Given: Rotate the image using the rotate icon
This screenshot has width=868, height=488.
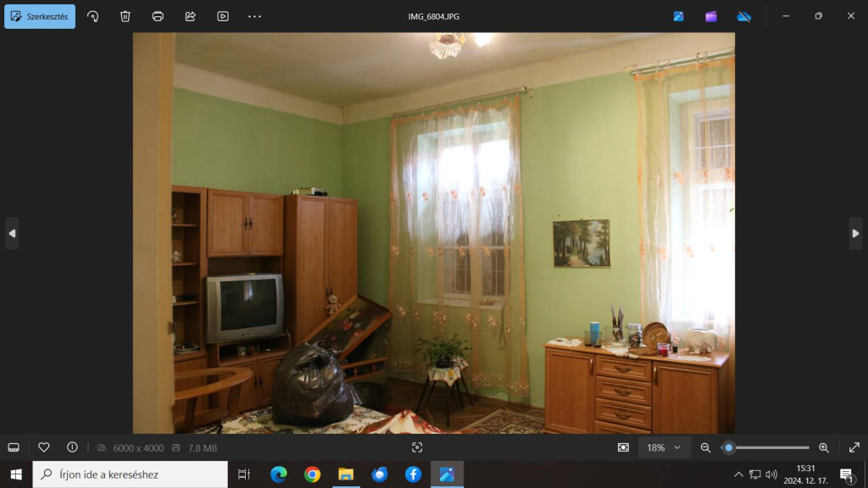Looking at the screenshot, I should (x=93, y=16).
